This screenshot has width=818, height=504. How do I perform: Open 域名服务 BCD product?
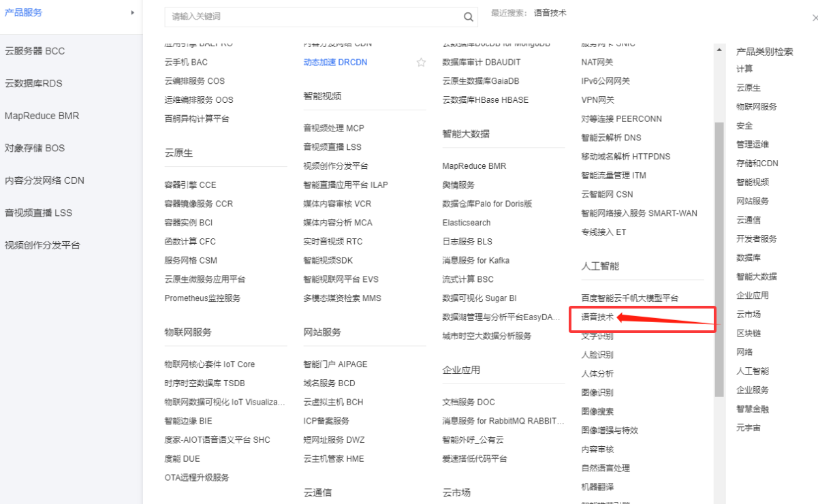coord(329,383)
